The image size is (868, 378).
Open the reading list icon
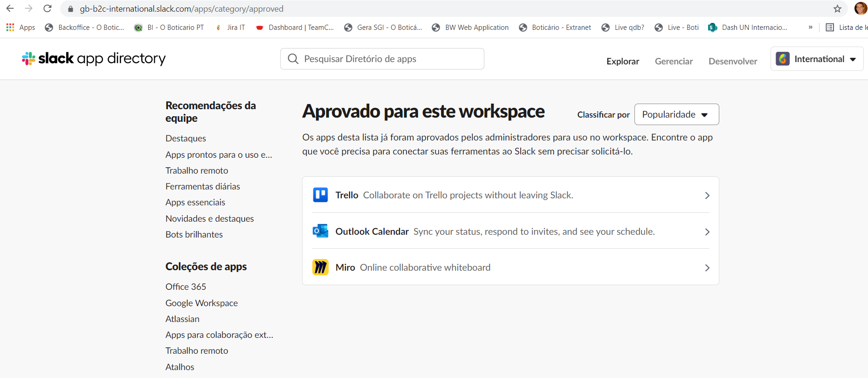click(x=830, y=28)
